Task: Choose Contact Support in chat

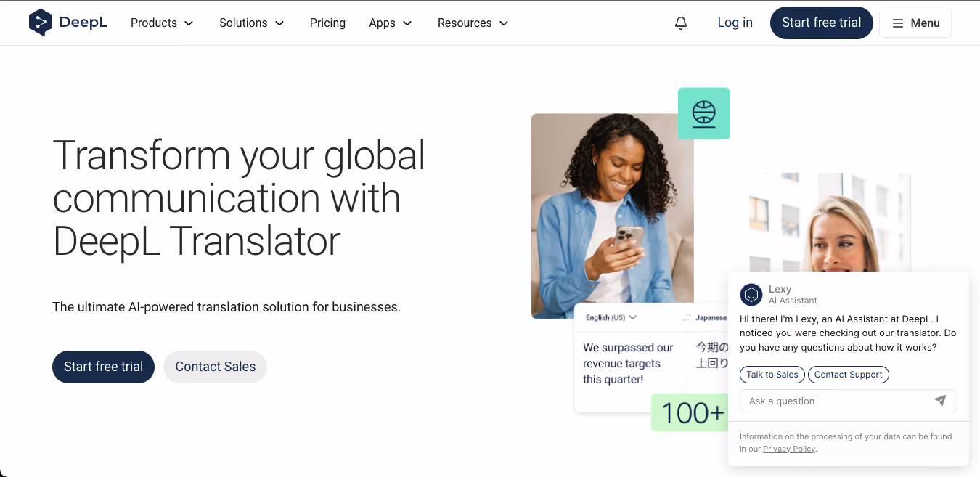Action: tap(849, 375)
